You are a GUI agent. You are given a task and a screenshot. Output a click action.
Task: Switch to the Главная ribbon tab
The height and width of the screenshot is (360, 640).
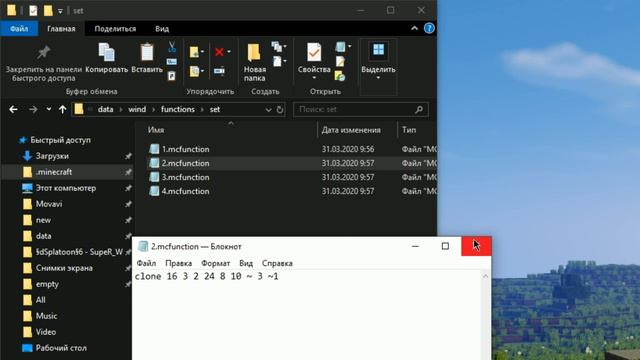pyautogui.click(x=61, y=29)
